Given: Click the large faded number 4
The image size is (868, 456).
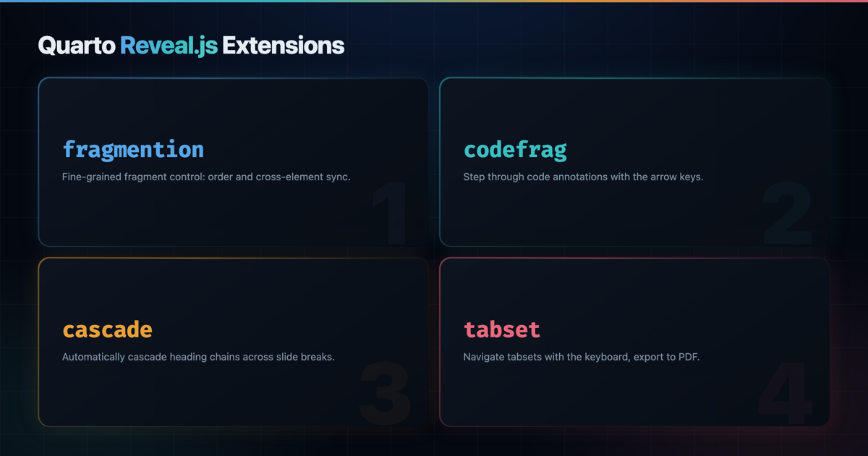Looking at the screenshot, I should pos(787,395).
